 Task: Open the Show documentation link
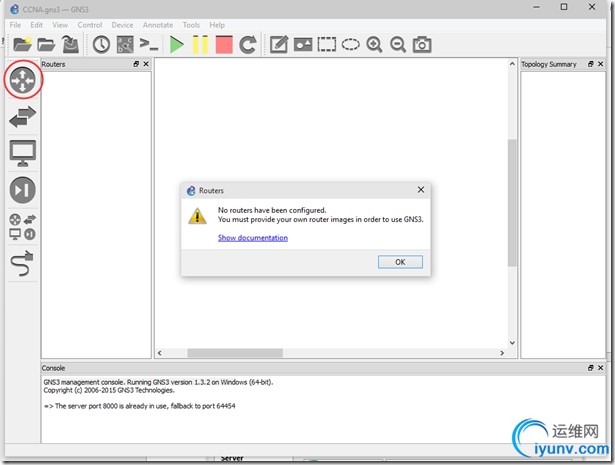pos(253,238)
